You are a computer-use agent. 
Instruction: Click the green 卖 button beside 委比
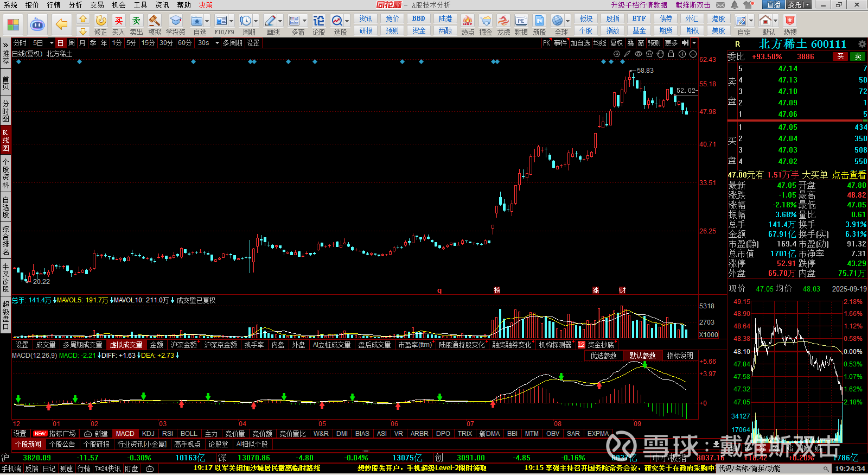coord(858,56)
